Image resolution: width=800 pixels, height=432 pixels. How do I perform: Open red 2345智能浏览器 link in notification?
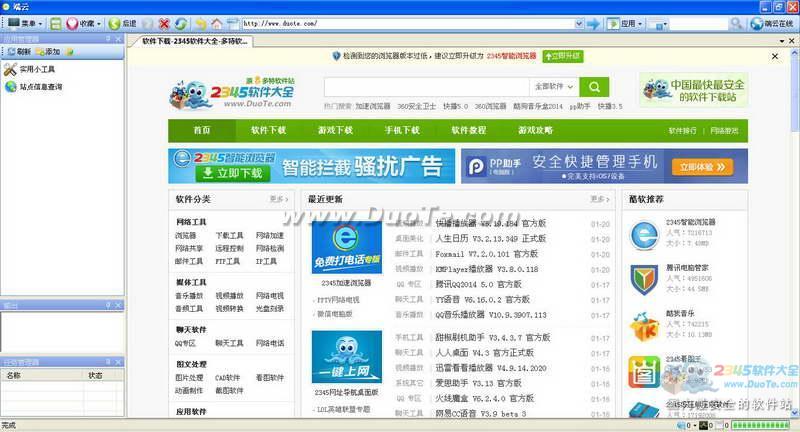511,56
